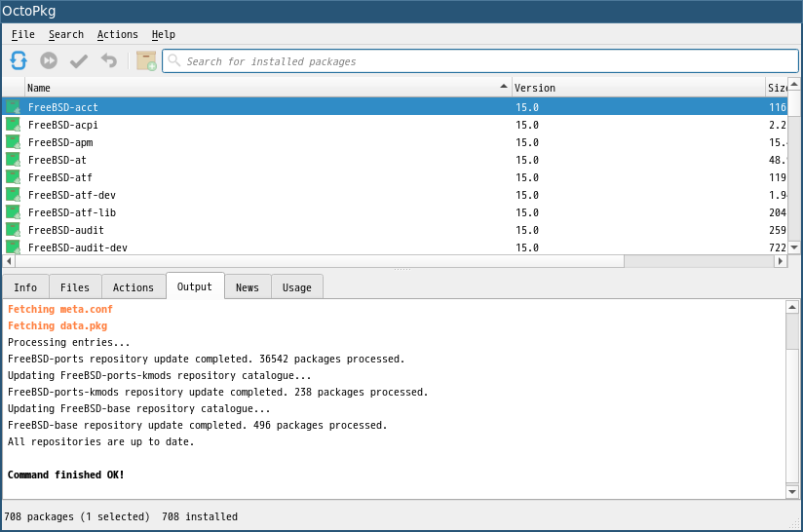Viewport: 803px width, 532px height.
Task: Click the package list scroll-down arrow
Action: click(794, 247)
